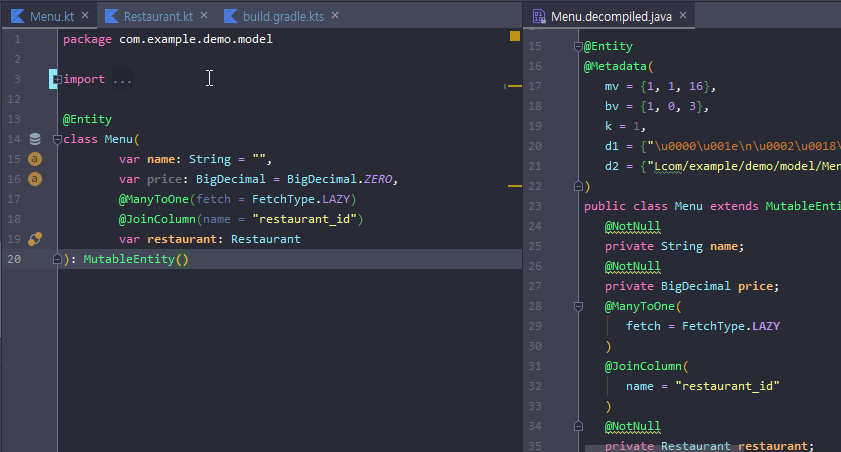The width and height of the screenshot is (841, 452).
Task: Click the Restaurant type on line 19
Action: point(265,239)
